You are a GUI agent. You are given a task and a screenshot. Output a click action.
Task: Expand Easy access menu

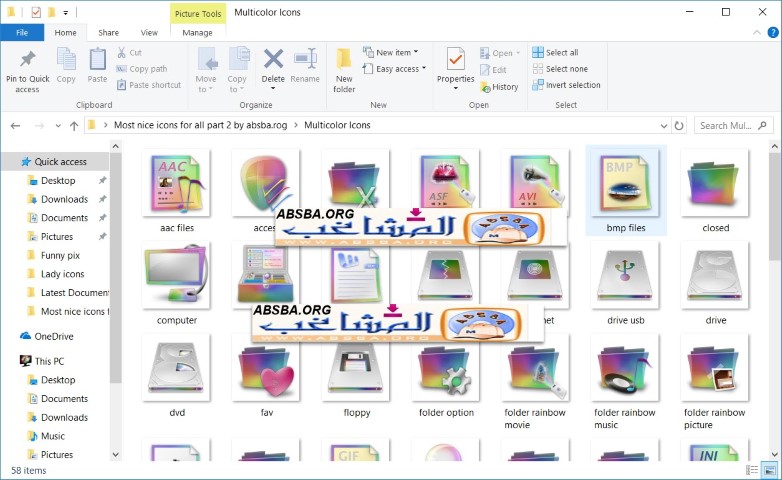[394, 69]
